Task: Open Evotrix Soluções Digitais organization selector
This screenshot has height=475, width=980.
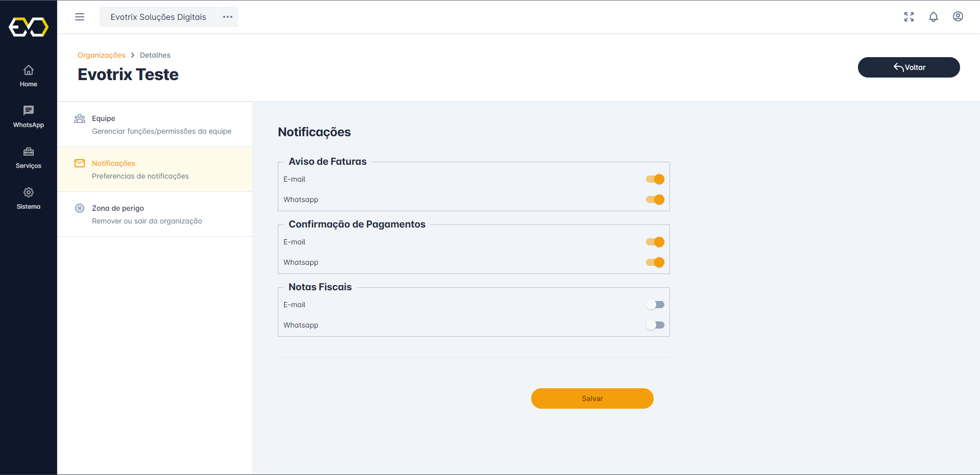Action: pos(158,17)
